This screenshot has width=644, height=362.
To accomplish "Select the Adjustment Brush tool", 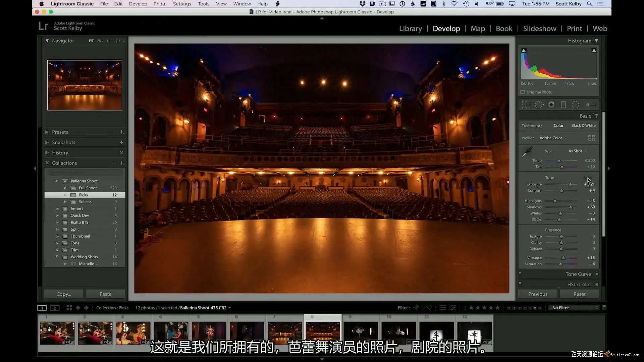I will 590,105.
